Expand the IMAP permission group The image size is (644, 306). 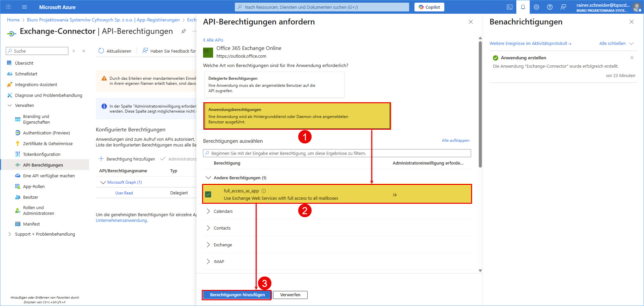208,261
